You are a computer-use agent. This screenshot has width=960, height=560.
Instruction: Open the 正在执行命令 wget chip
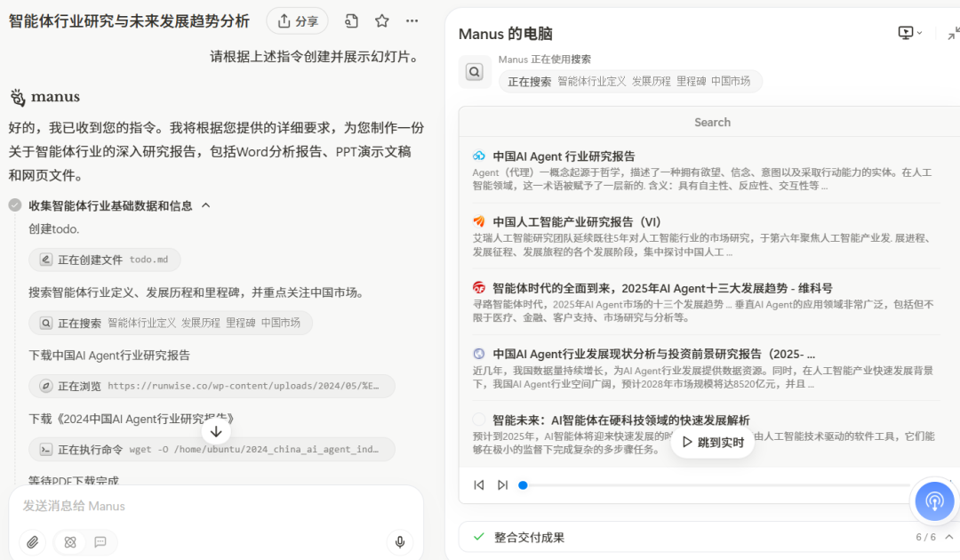212,449
